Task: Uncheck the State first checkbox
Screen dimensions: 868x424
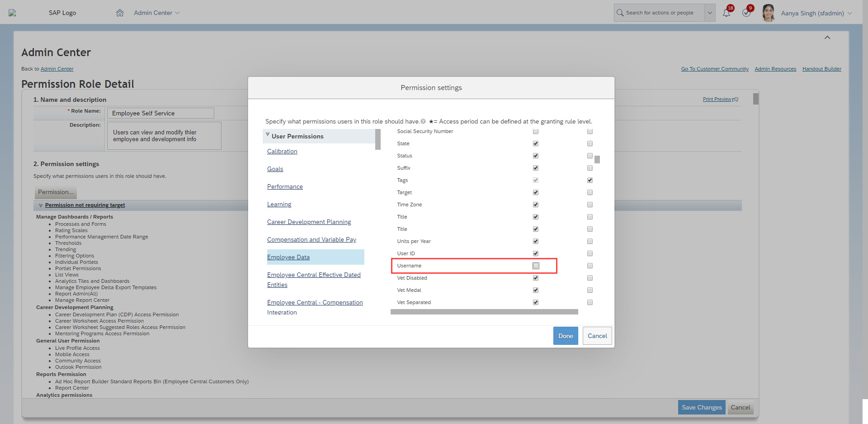Action: [x=536, y=143]
